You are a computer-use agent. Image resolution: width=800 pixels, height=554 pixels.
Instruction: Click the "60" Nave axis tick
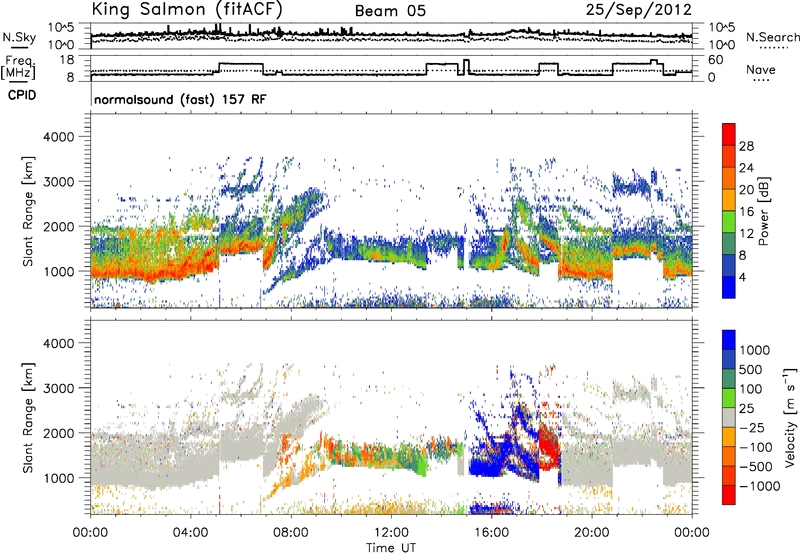tap(716, 60)
